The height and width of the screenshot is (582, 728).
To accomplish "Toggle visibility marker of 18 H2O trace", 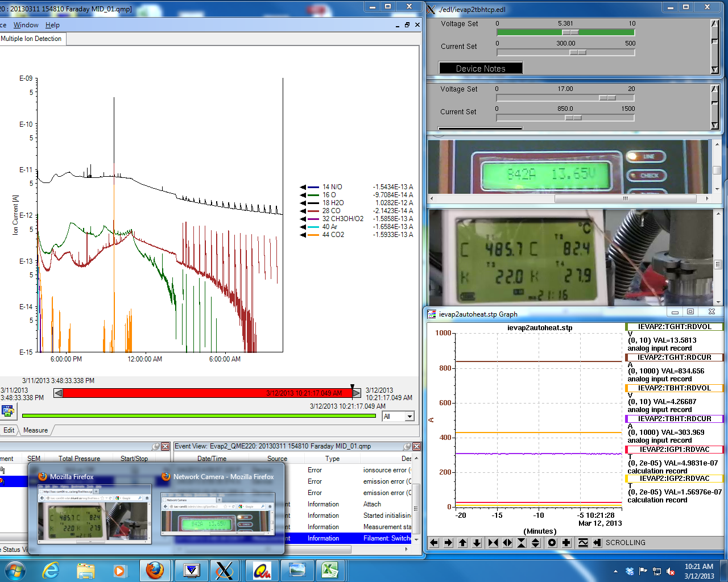I will click(x=303, y=203).
